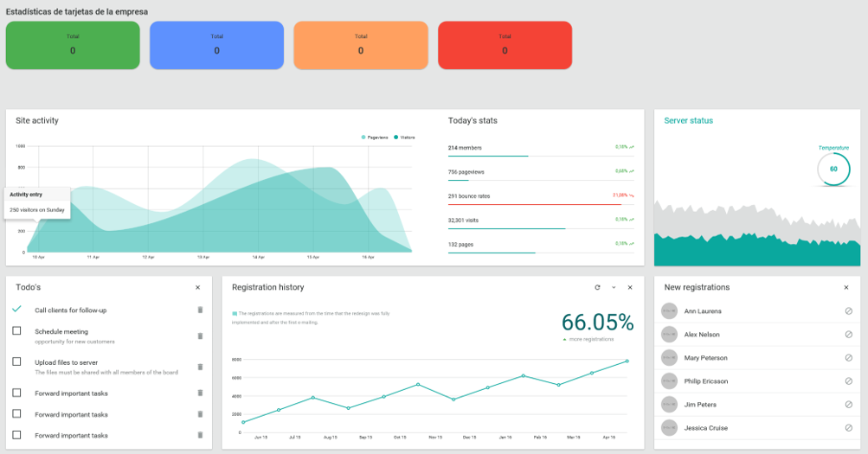Close the Todo's panel
The image size is (868, 454).
pyautogui.click(x=197, y=288)
